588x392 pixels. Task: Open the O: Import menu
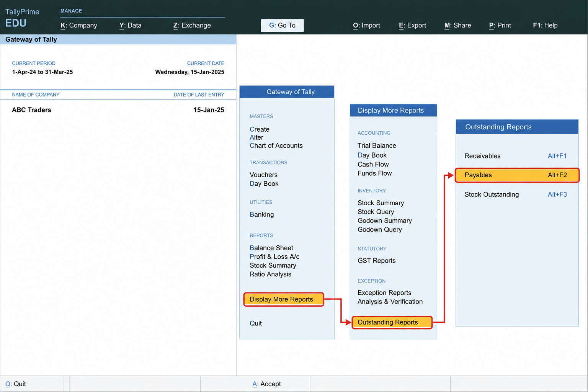[367, 25]
